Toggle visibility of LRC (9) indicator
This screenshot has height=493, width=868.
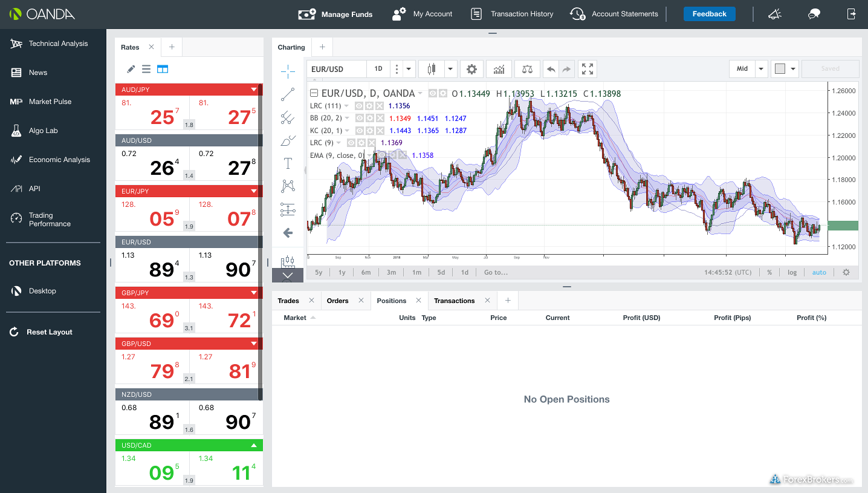pyautogui.click(x=351, y=143)
